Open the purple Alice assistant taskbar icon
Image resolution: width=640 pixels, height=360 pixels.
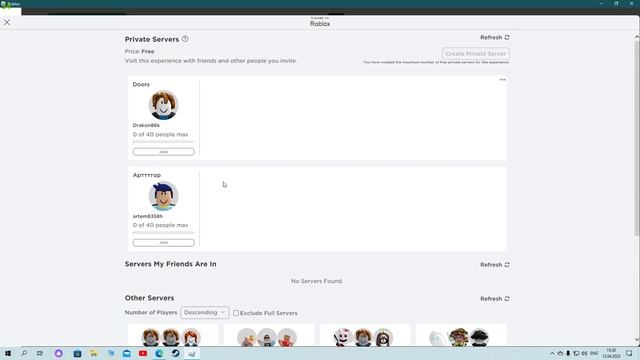[59, 353]
